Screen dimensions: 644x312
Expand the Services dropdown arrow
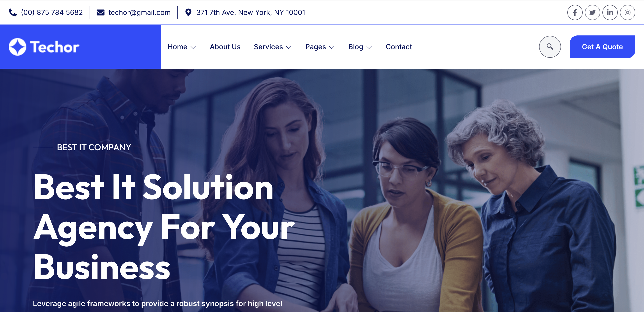[x=289, y=47]
